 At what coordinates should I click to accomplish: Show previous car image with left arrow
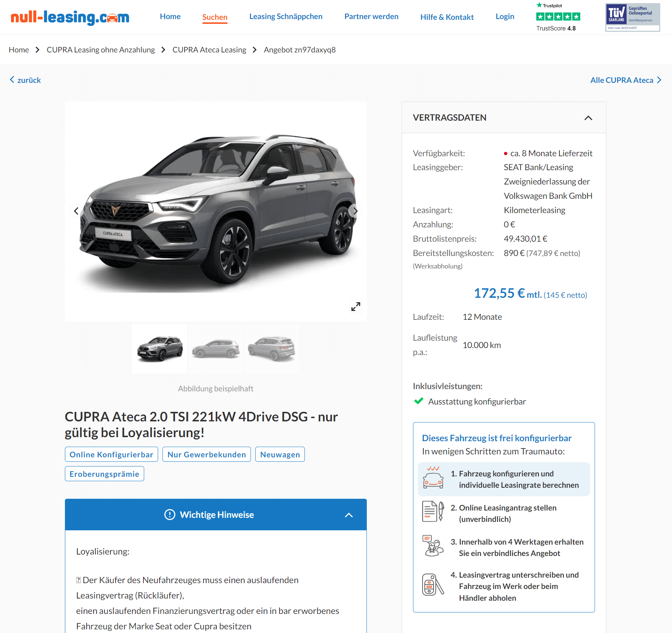[76, 211]
